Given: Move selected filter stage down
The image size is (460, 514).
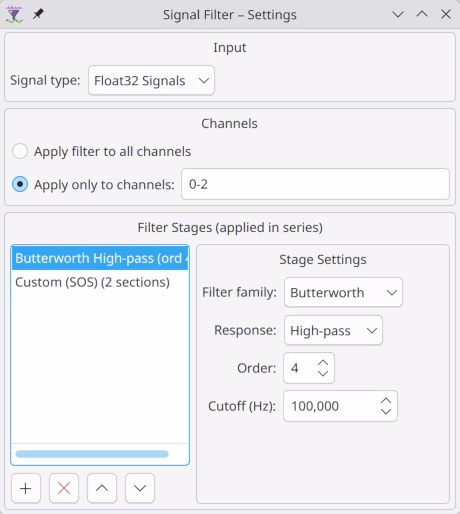Looking at the screenshot, I should click(140, 488).
